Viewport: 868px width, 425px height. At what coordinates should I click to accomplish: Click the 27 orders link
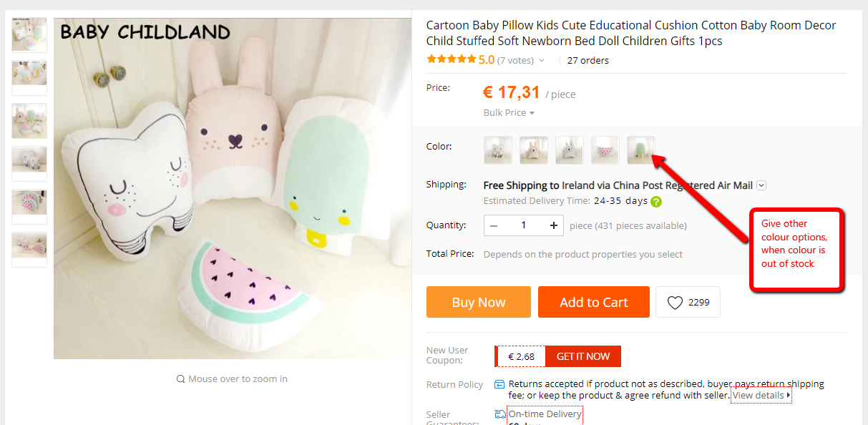[587, 60]
